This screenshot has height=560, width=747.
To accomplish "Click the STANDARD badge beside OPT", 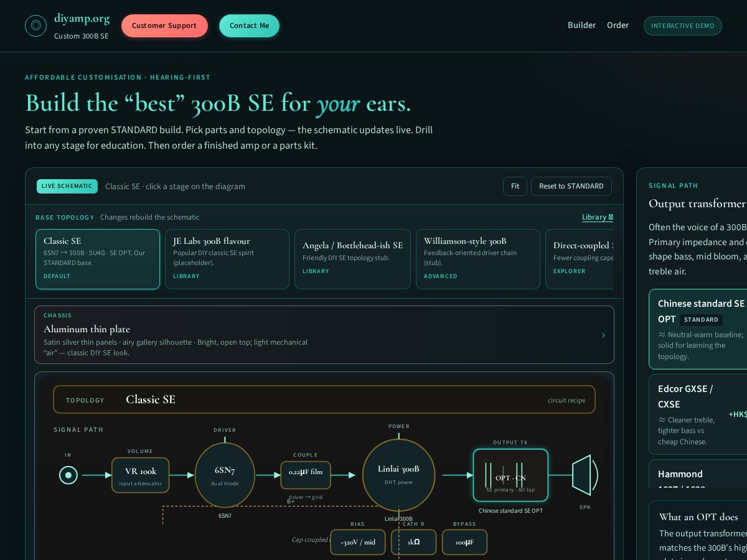I will point(701,320).
